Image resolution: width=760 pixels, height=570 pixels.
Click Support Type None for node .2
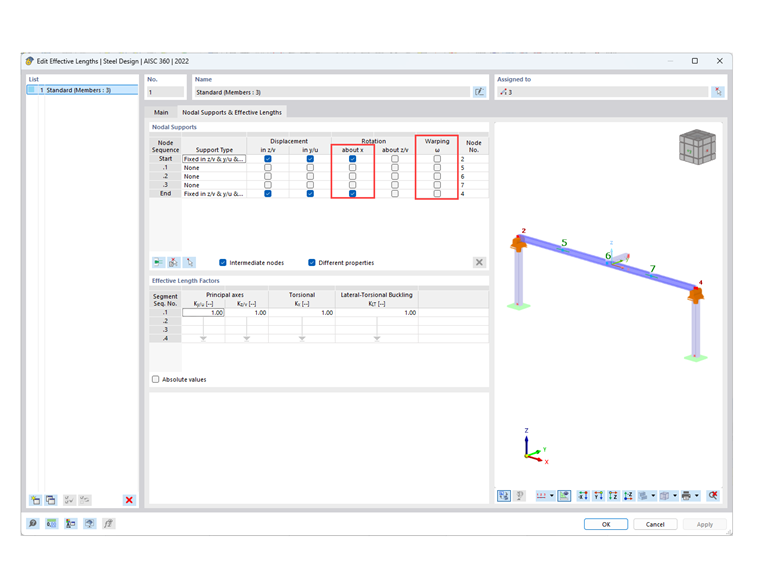tap(214, 176)
